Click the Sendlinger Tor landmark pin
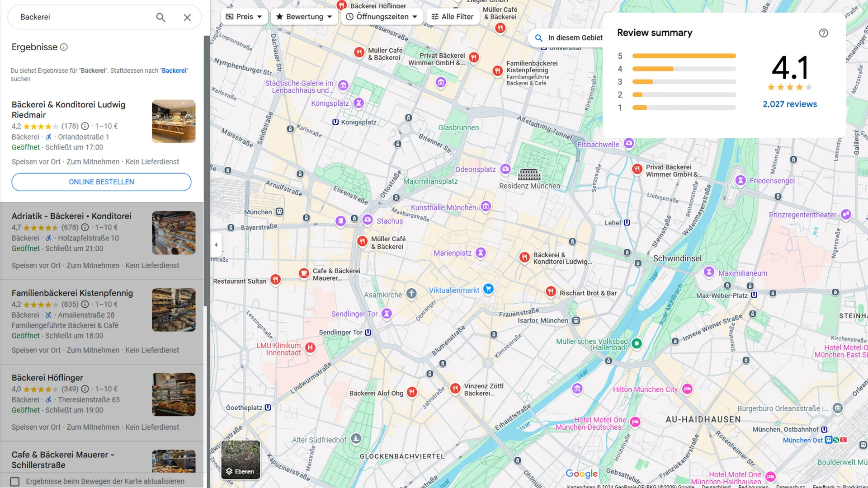868x488 pixels. click(x=387, y=313)
